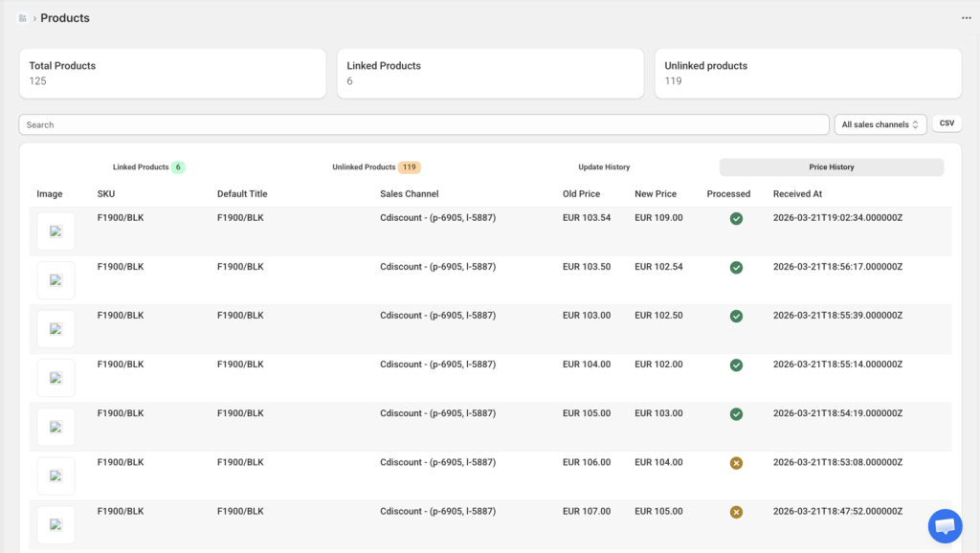Click green processed checkmark for EUR 109.00 row
980x553 pixels.
click(x=736, y=219)
